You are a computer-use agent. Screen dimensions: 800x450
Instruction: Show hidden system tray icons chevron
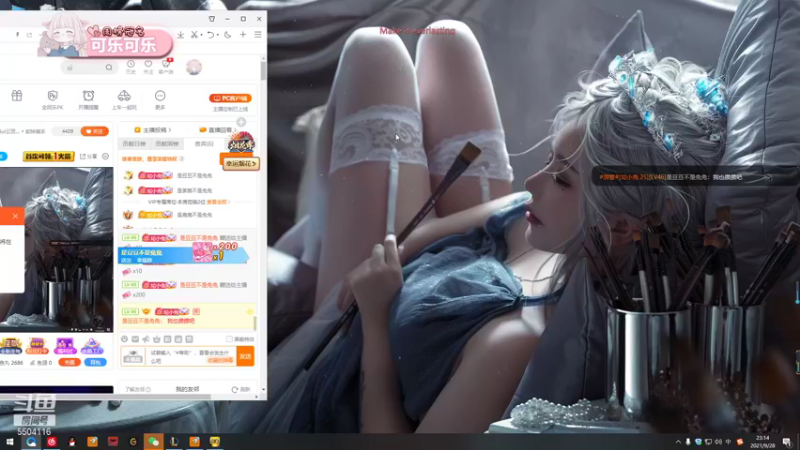[678, 442]
